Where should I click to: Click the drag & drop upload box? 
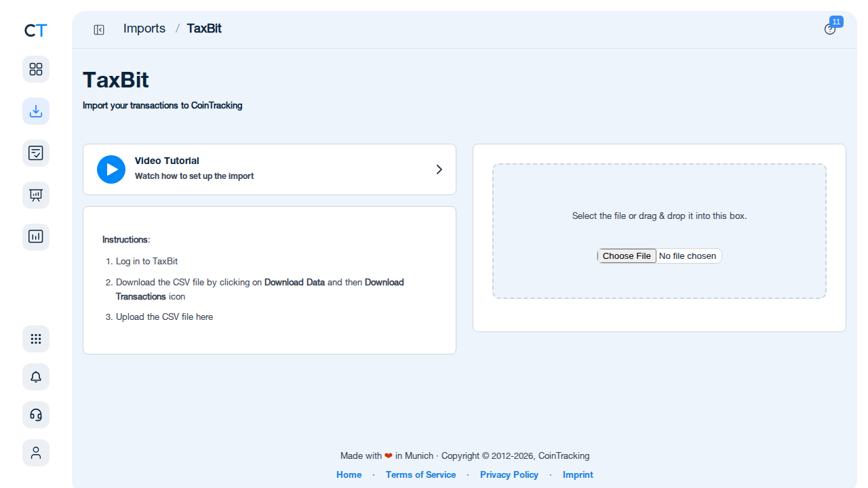click(x=659, y=231)
